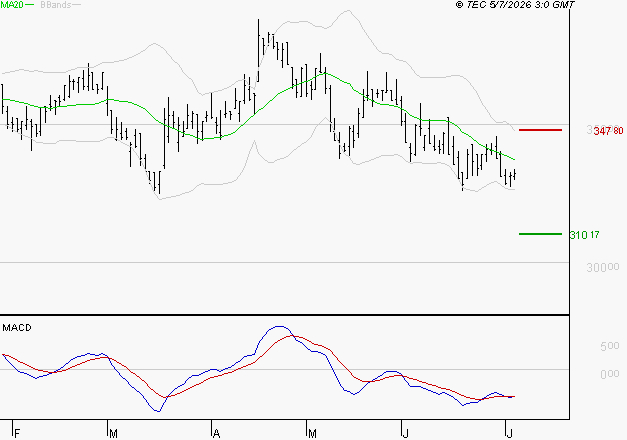Click the first M month marker
The height and width of the screenshot is (440, 627).
pyautogui.click(x=113, y=434)
